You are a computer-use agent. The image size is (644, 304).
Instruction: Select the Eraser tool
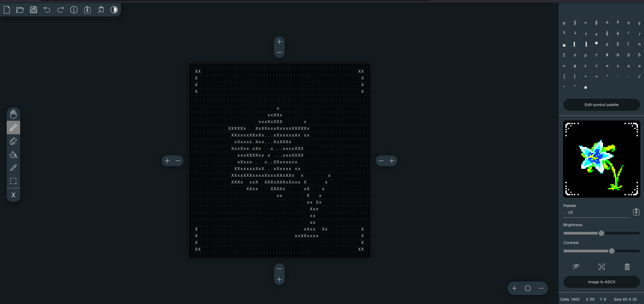click(x=13, y=141)
